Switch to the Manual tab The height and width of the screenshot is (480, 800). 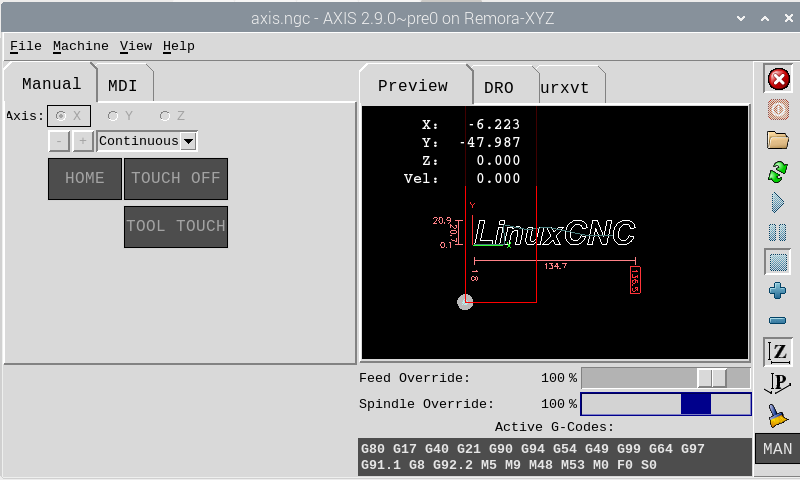(x=51, y=83)
